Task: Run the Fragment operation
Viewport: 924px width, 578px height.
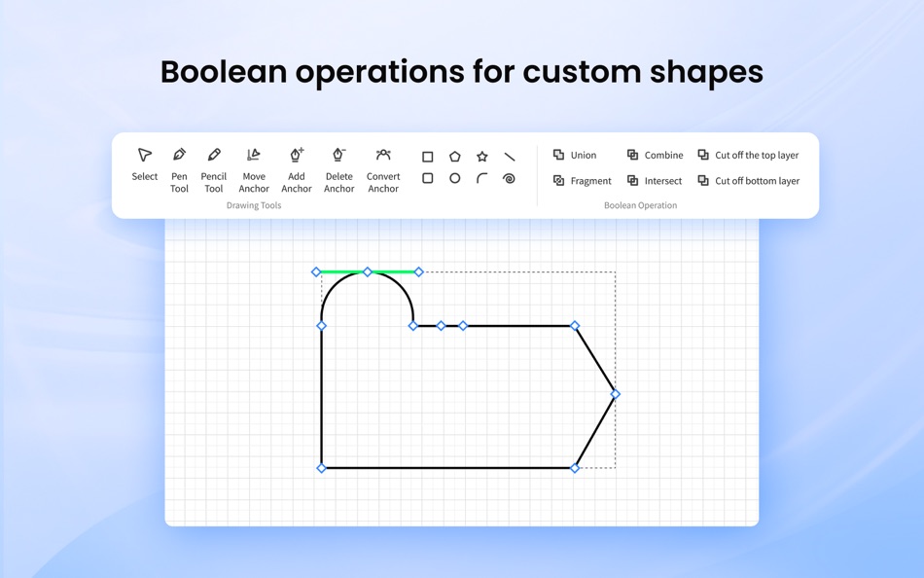Action: [583, 180]
